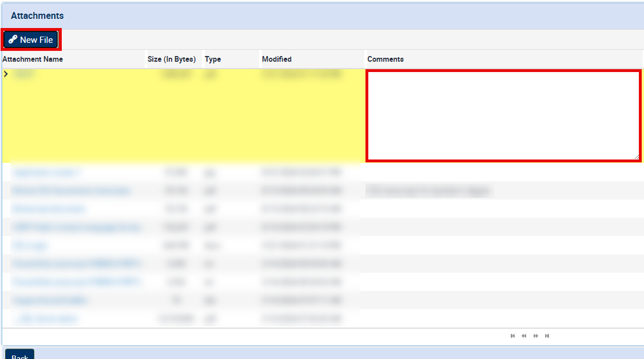Click the Type cell in the highlighted row

[210, 74]
